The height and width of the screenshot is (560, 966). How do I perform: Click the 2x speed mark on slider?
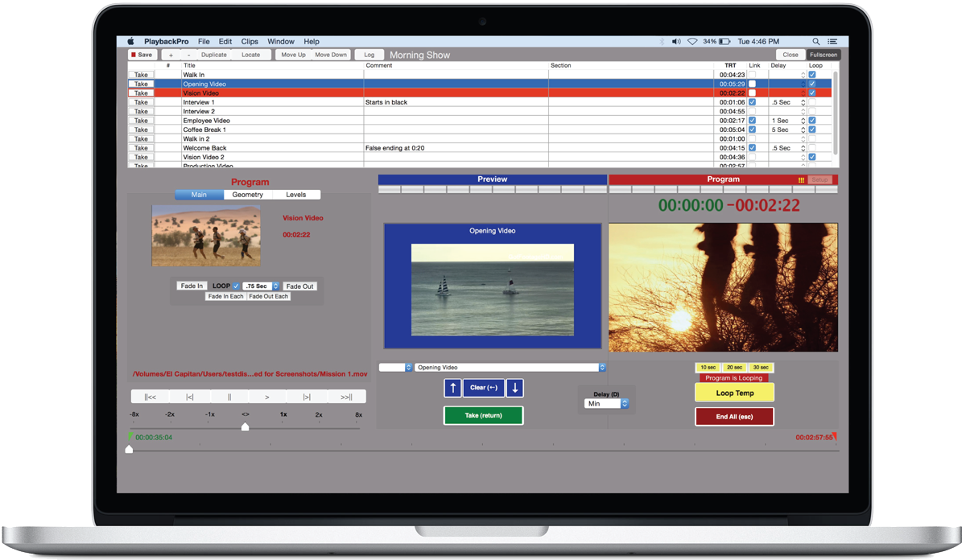(x=319, y=414)
